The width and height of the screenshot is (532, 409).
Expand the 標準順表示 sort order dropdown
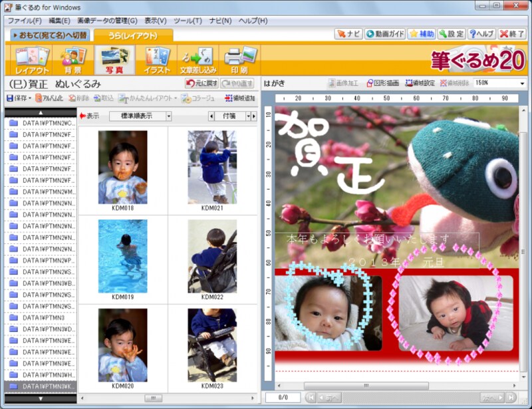(168, 116)
